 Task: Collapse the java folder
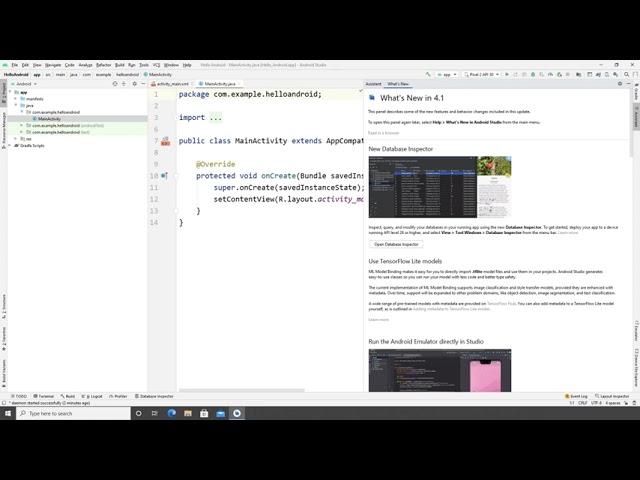pyautogui.click(x=16, y=105)
